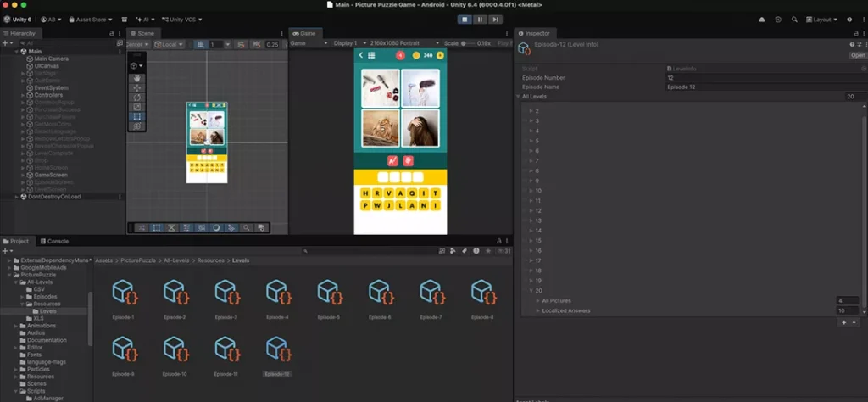Viewport: 868px width, 402px height.
Task: Expand Localized Answers under level 20
Action: tap(537, 310)
